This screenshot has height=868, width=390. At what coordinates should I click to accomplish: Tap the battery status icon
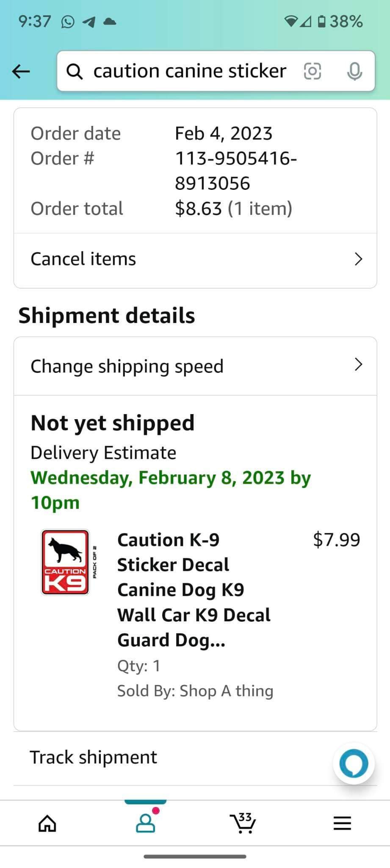tap(322, 21)
